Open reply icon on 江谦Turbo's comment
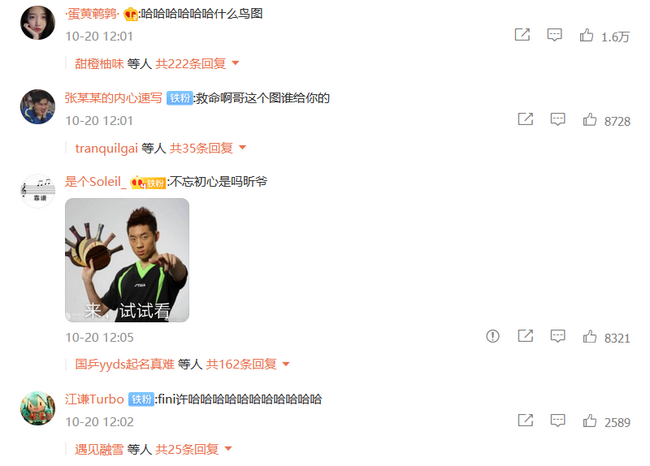The width and height of the screenshot is (650, 466). pyautogui.click(x=558, y=420)
